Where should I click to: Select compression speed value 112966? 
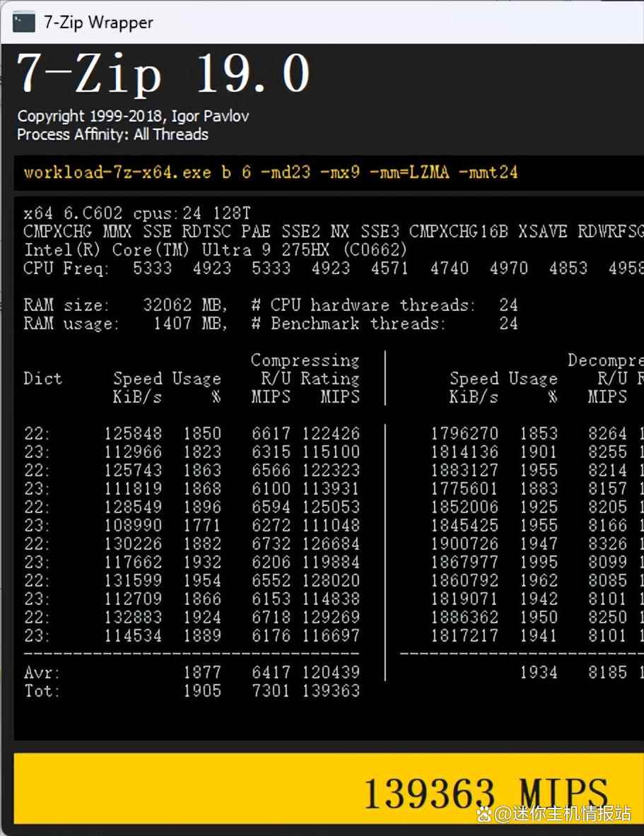pyautogui.click(x=133, y=452)
